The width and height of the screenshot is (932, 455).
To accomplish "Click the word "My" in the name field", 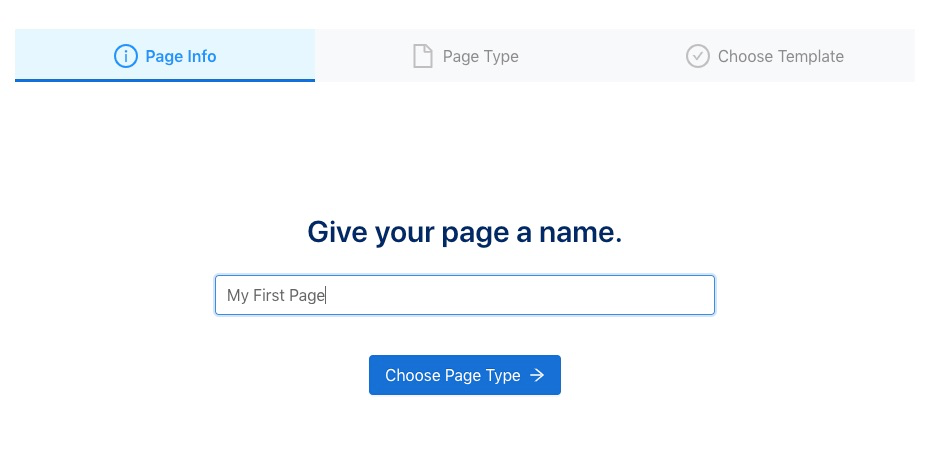I will (238, 295).
